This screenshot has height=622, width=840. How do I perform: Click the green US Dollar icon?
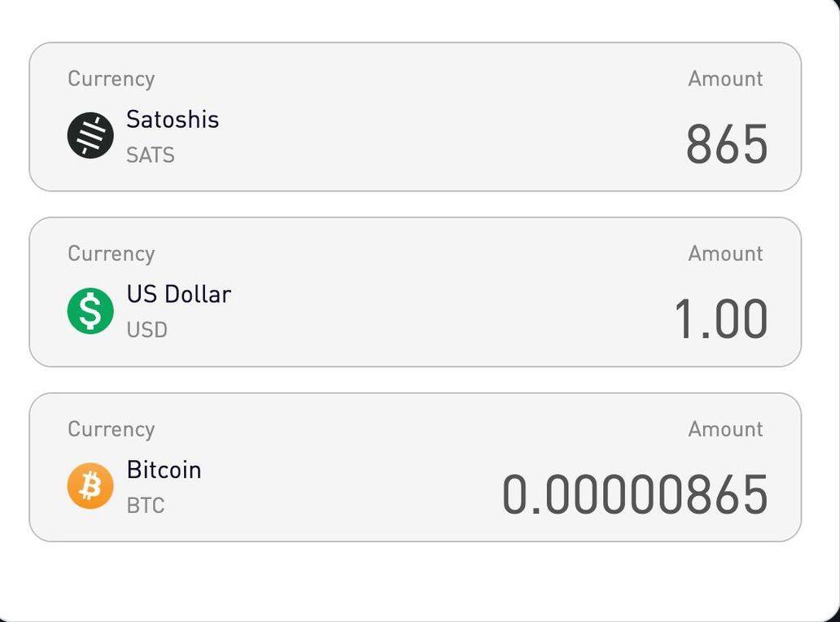coord(90,311)
